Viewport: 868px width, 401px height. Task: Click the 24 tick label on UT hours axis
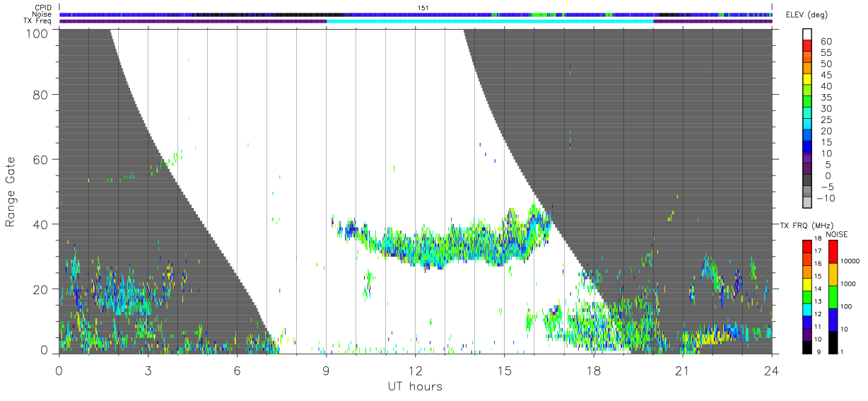tap(772, 370)
